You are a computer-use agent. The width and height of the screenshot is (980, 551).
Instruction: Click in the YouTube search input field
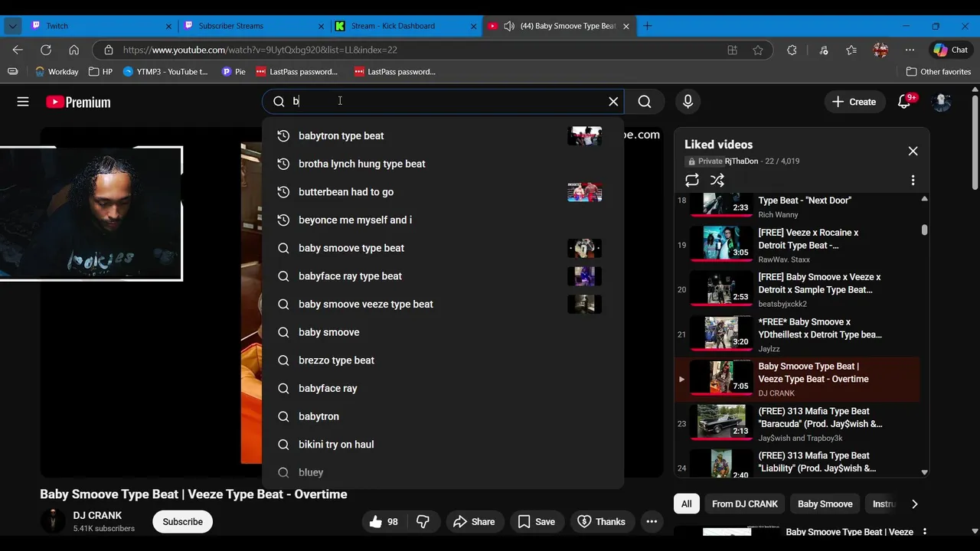point(444,101)
